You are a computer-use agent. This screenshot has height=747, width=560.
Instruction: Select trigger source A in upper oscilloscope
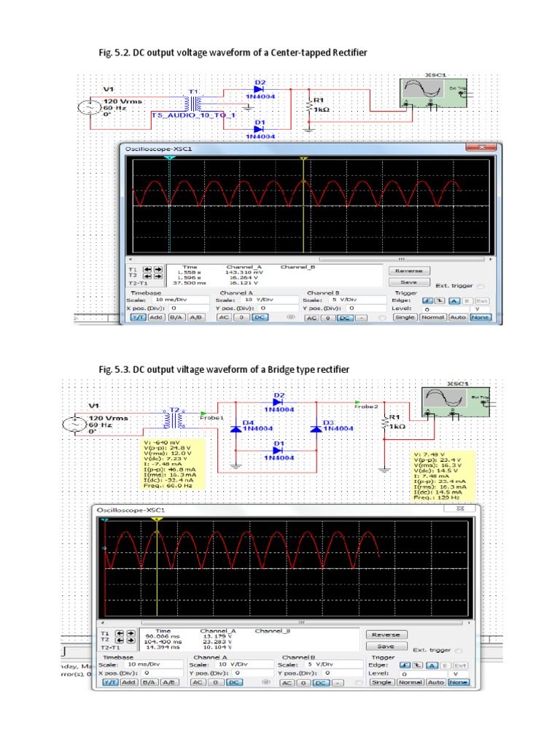click(x=454, y=301)
